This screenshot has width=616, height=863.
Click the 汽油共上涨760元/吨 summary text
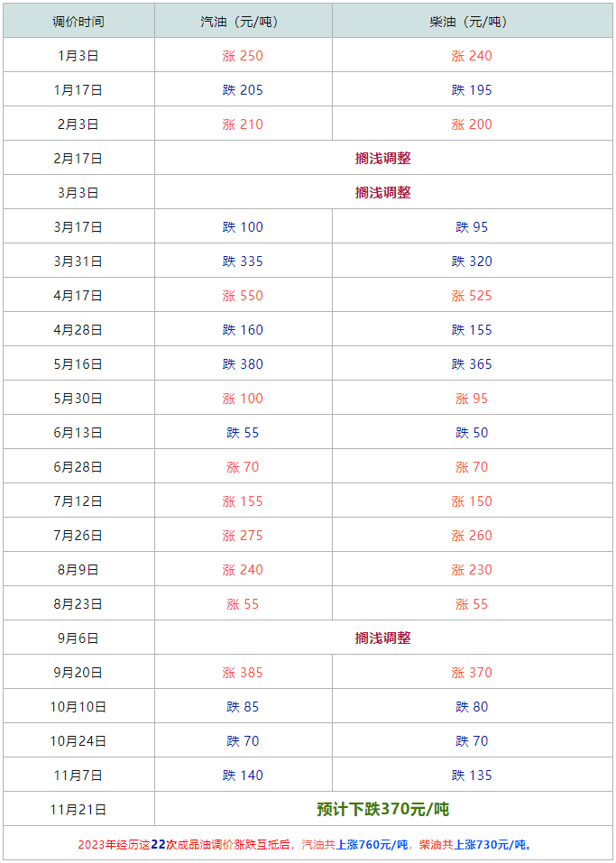[355, 844]
